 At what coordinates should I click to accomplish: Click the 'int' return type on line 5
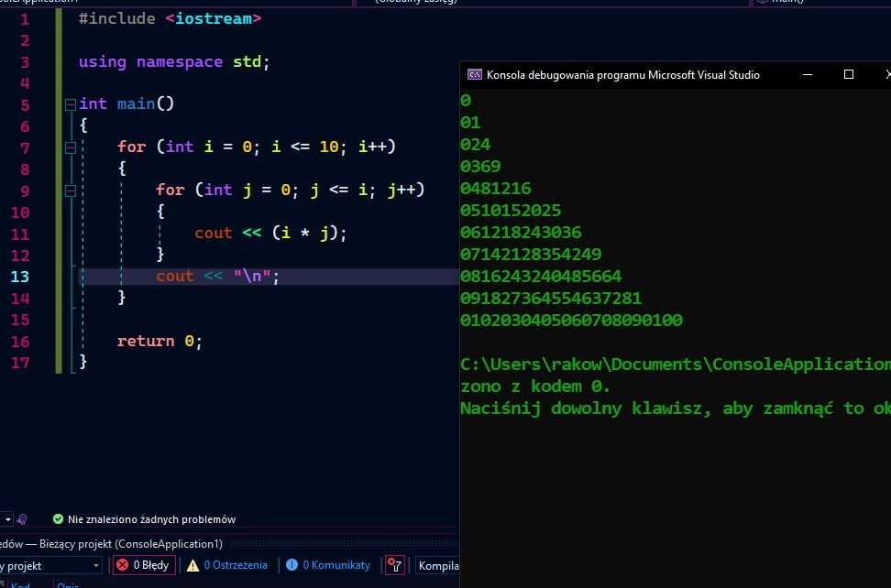tap(93, 104)
